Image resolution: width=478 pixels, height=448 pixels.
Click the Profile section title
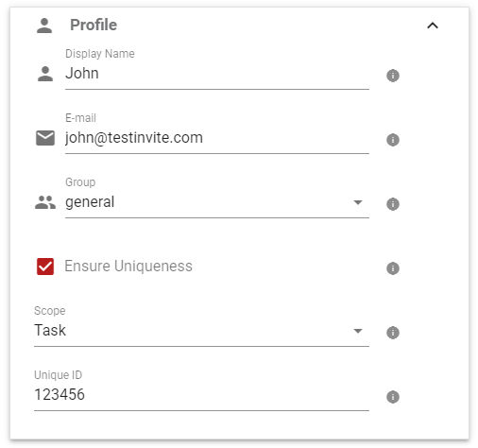(94, 25)
